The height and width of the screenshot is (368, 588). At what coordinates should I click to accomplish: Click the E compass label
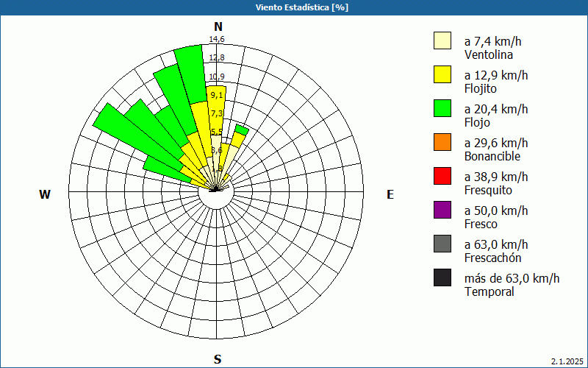click(x=390, y=194)
